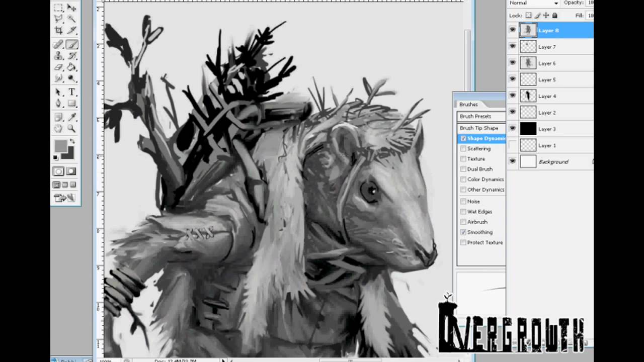Select the Brush tool
644x362 pixels.
[72, 45]
